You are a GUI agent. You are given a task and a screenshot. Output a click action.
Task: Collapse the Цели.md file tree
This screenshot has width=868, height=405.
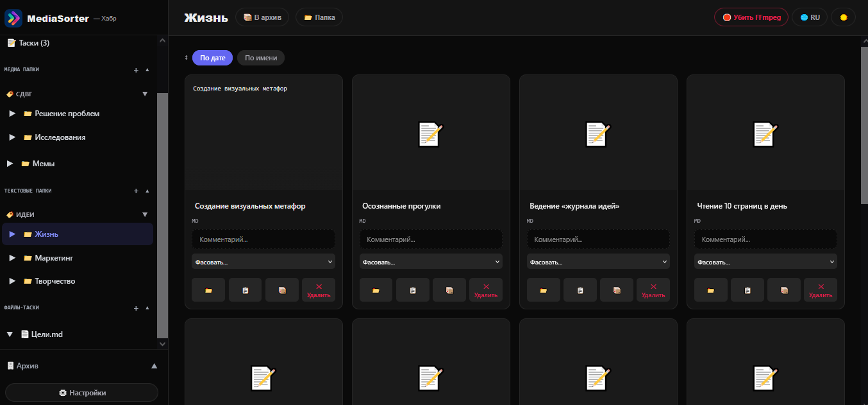pyautogui.click(x=10, y=334)
